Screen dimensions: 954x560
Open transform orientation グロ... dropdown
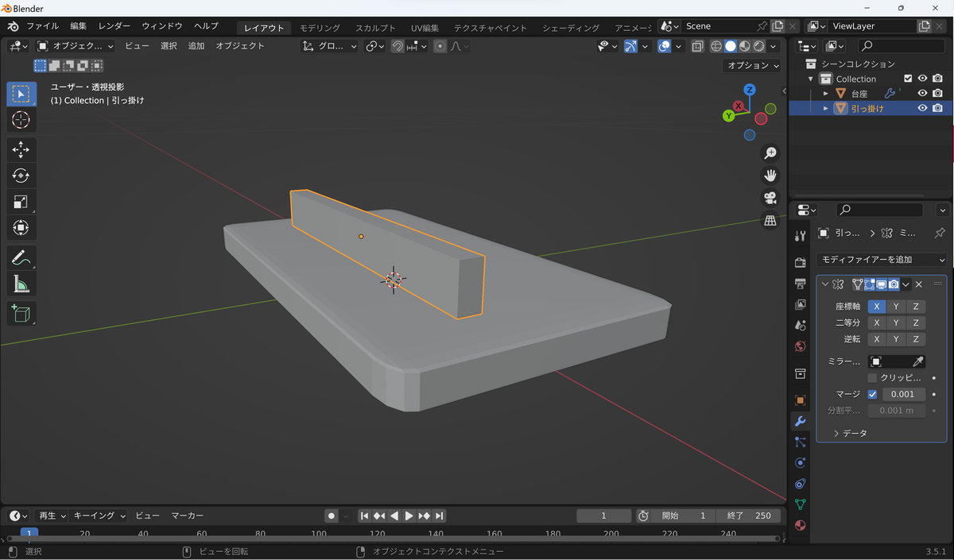click(x=330, y=46)
